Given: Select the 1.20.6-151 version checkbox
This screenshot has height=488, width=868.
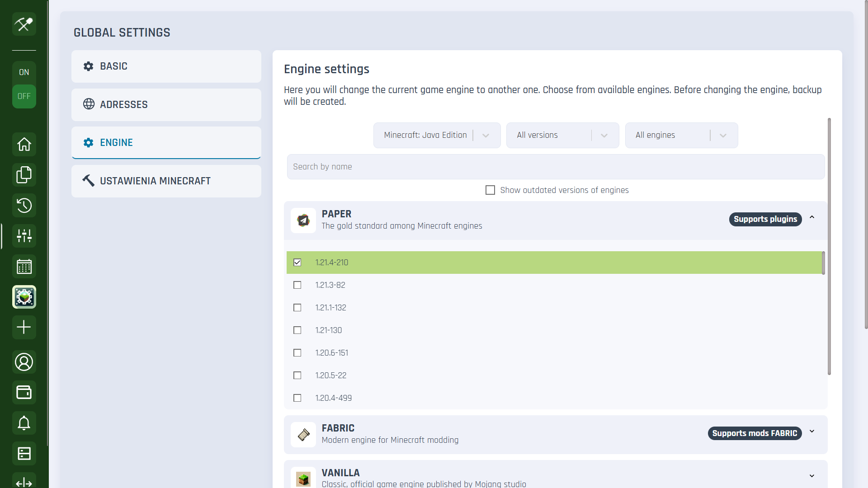Looking at the screenshot, I should [x=297, y=353].
